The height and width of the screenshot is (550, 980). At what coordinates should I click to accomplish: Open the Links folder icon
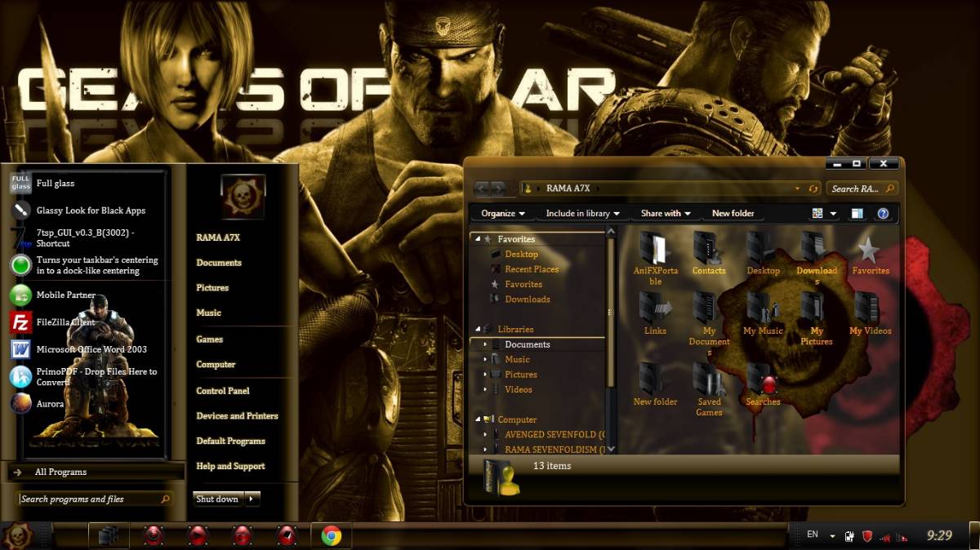(x=654, y=308)
